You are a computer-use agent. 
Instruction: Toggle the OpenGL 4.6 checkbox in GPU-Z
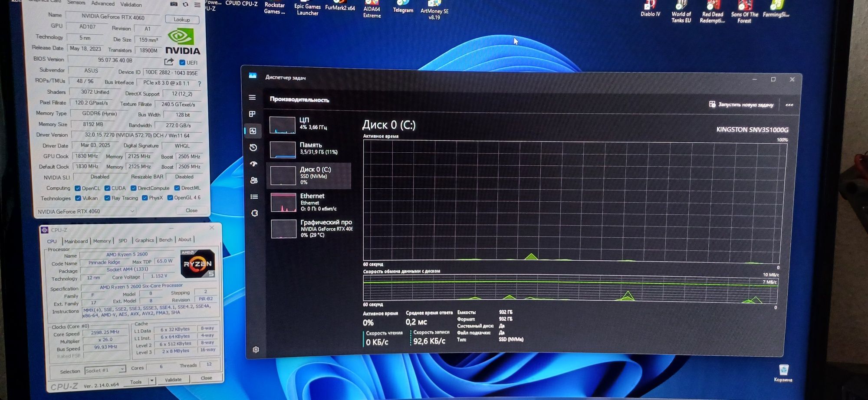pyautogui.click(x=170, y=198)
